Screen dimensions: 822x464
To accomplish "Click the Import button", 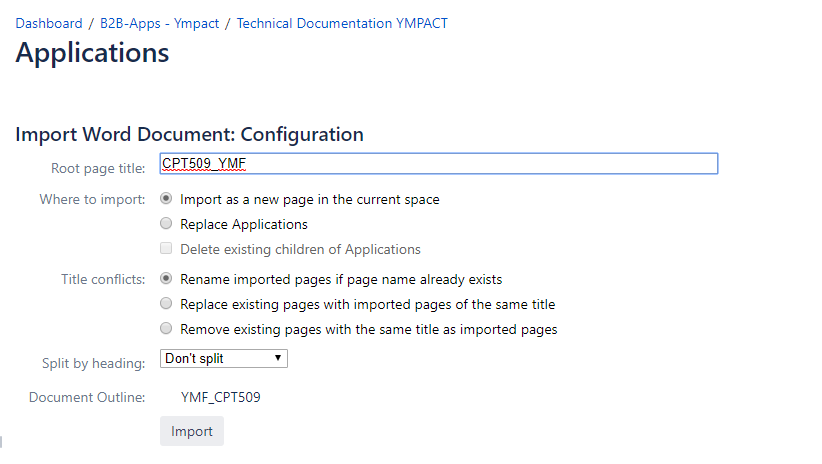I will point(192,431).
